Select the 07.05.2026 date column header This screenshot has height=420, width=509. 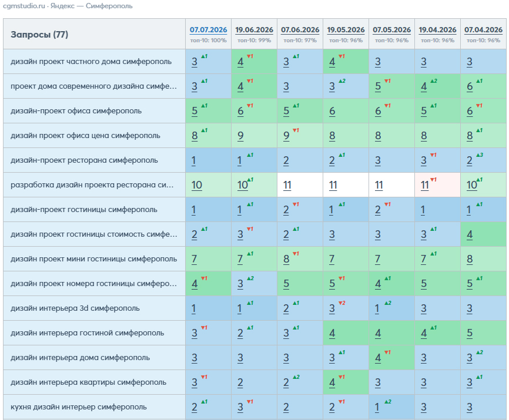(x=391, y=30)
